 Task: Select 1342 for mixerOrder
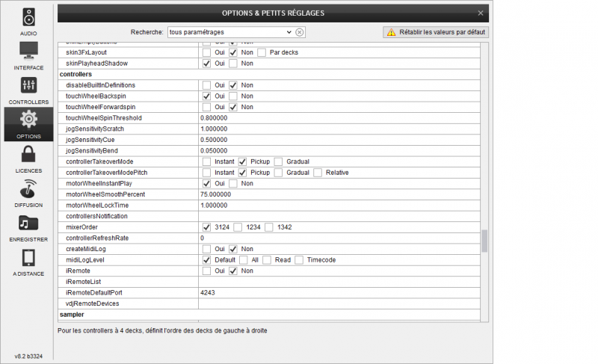[x=269, y=227]
